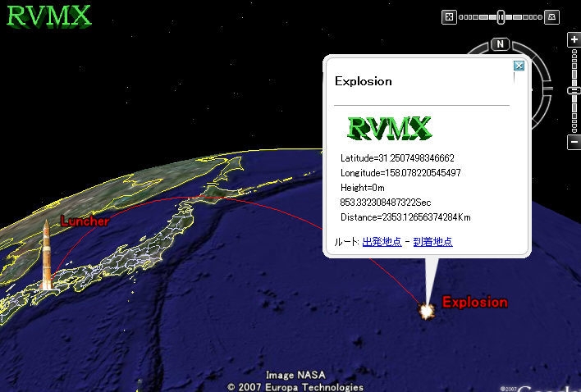The image size is (581, 392).
Task: Click the Explosion balloon title text
Action: click(x=363, y=81)
